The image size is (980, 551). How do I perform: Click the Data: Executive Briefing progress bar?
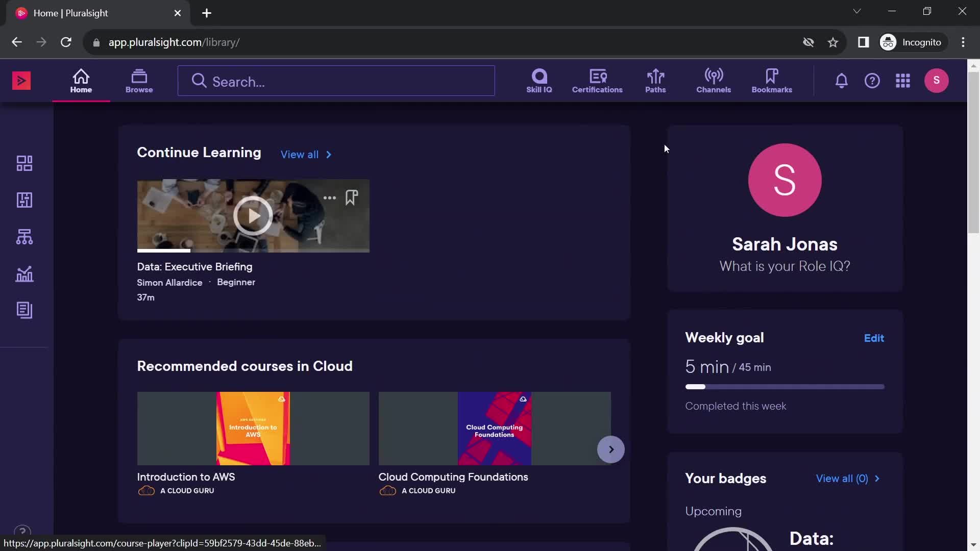(x=253, y=251)
